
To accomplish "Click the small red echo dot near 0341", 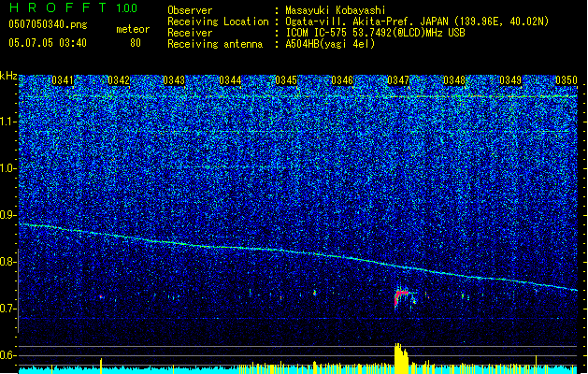I will coord(101,296).
